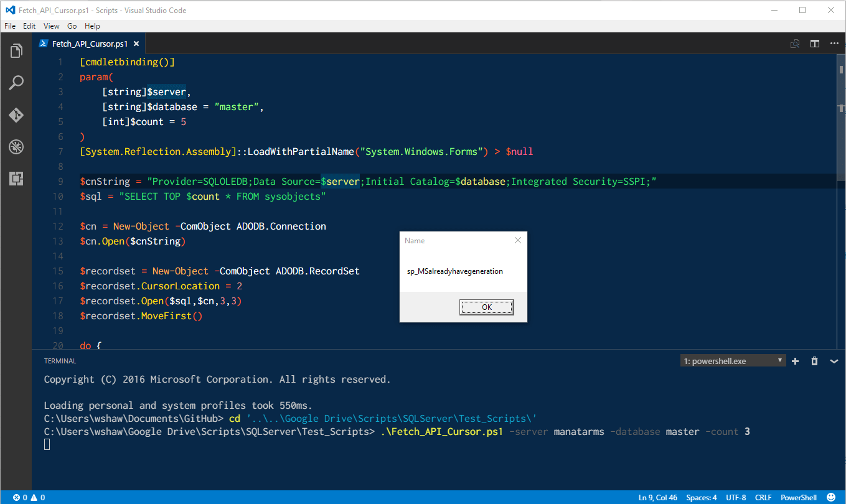846x504 pixels.
Task: Open the Source Control git view
Action: click(x=16, y=115)
